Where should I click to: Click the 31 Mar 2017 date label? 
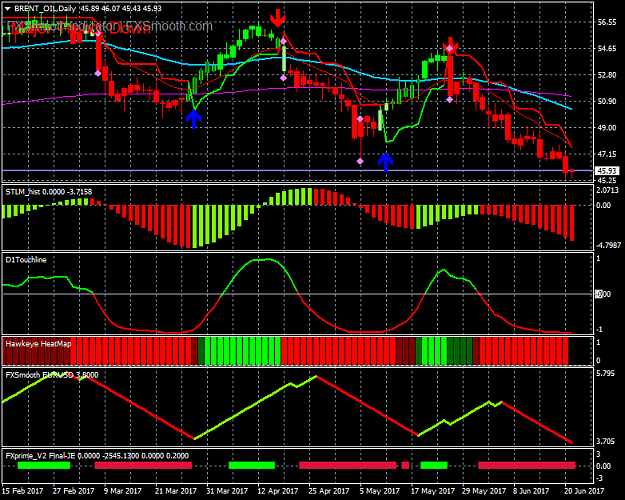[x=227, y=491]
